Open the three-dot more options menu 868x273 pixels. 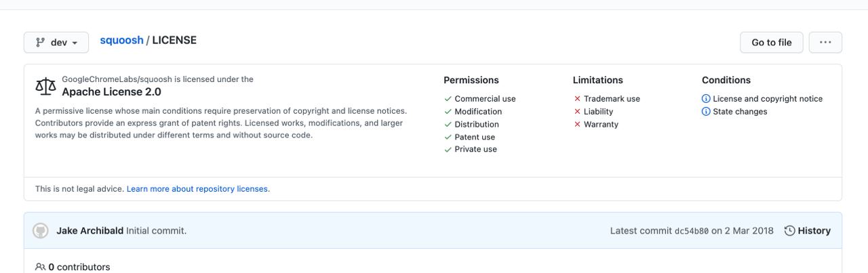(825, 42)
